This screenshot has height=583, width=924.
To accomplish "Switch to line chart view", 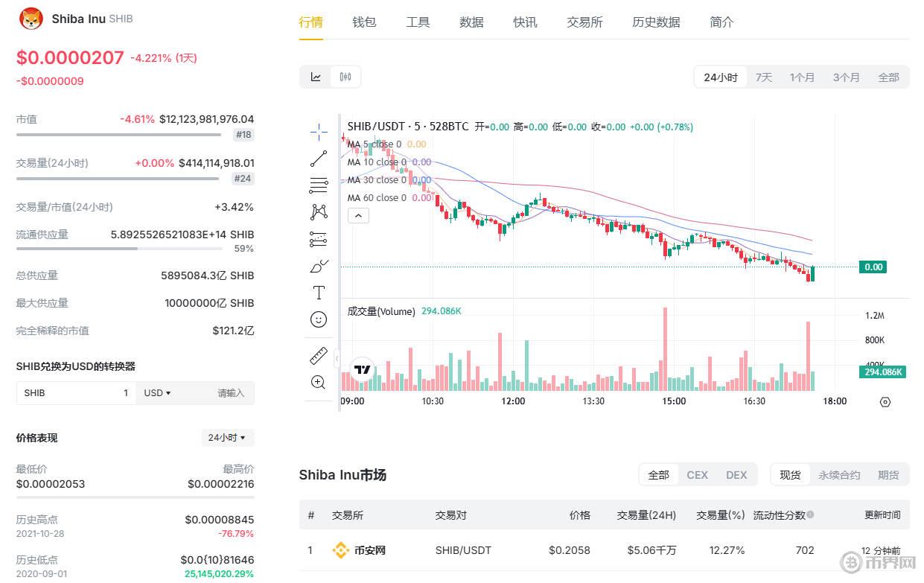I will click(x=316, y=77).
